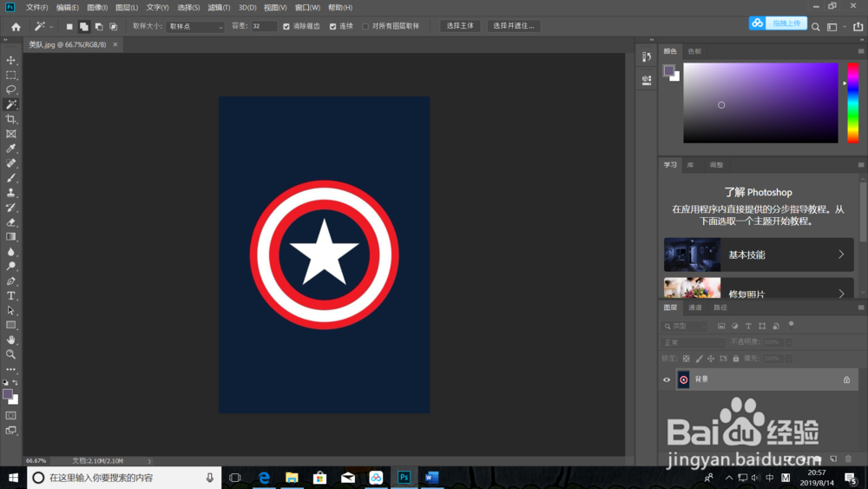Select the Zoom tool
The image size is (868, 489).
[10, 354]
